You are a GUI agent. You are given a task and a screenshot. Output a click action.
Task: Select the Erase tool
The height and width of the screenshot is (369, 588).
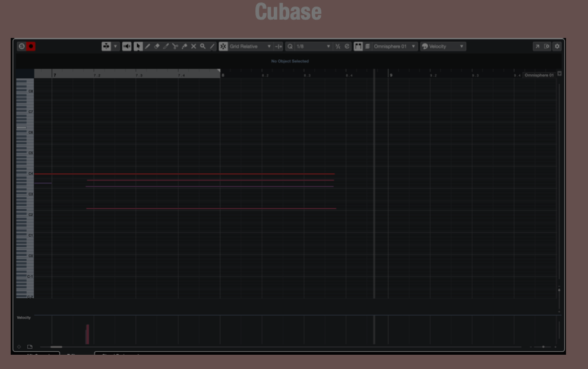tap(157, 46)
